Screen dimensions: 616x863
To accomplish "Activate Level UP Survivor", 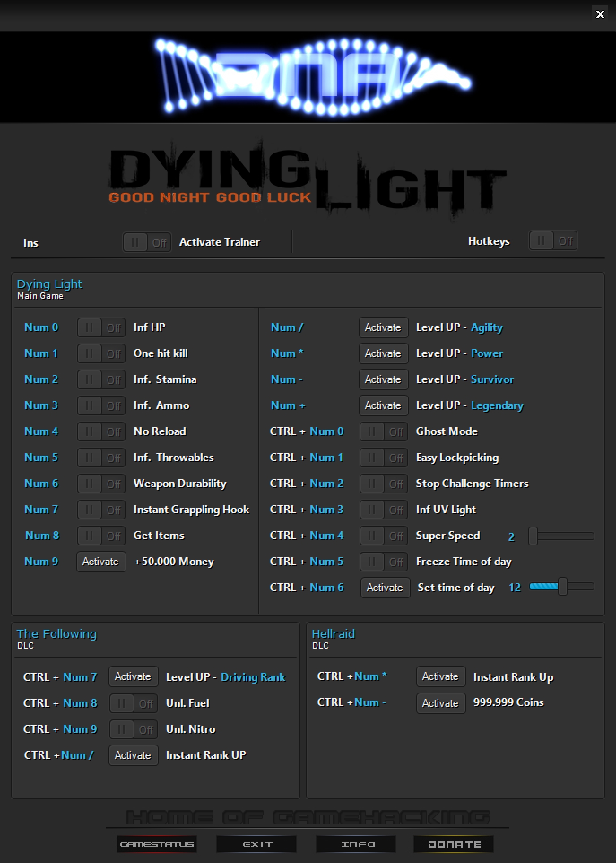I will pos(384,380).
